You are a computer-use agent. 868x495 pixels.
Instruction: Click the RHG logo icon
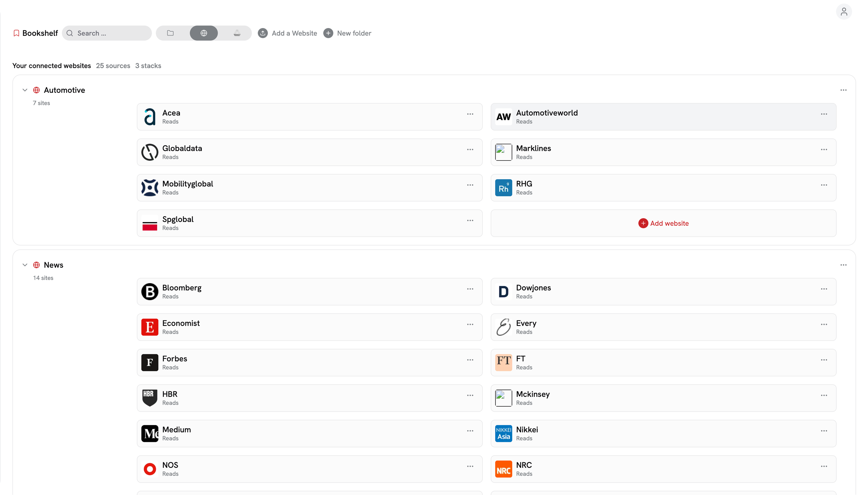503,188
